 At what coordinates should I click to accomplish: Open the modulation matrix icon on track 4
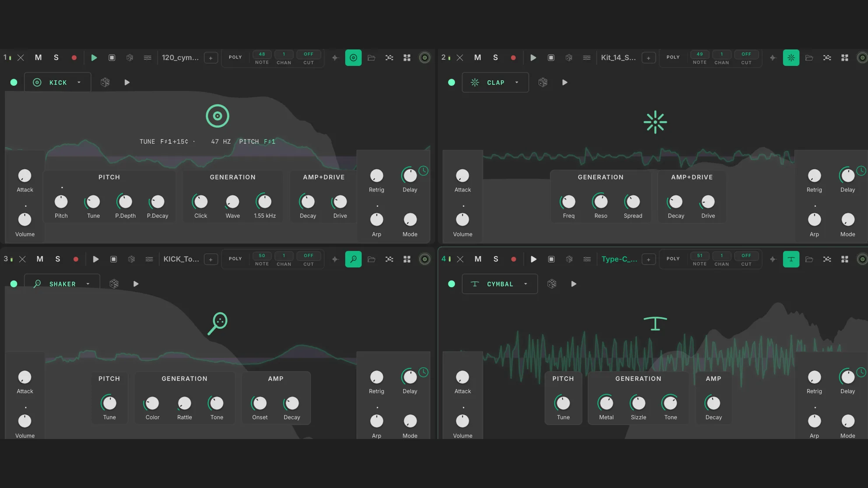click(x=827, y=259)
